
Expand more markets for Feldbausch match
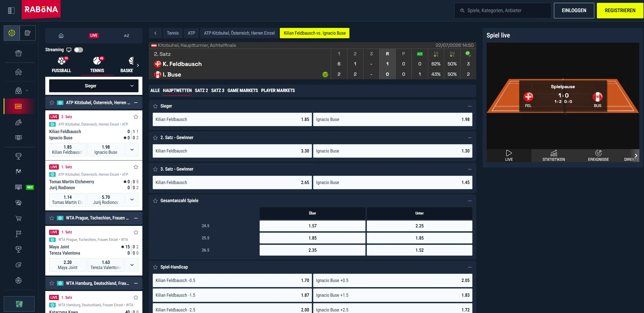[x=132, y=149]
